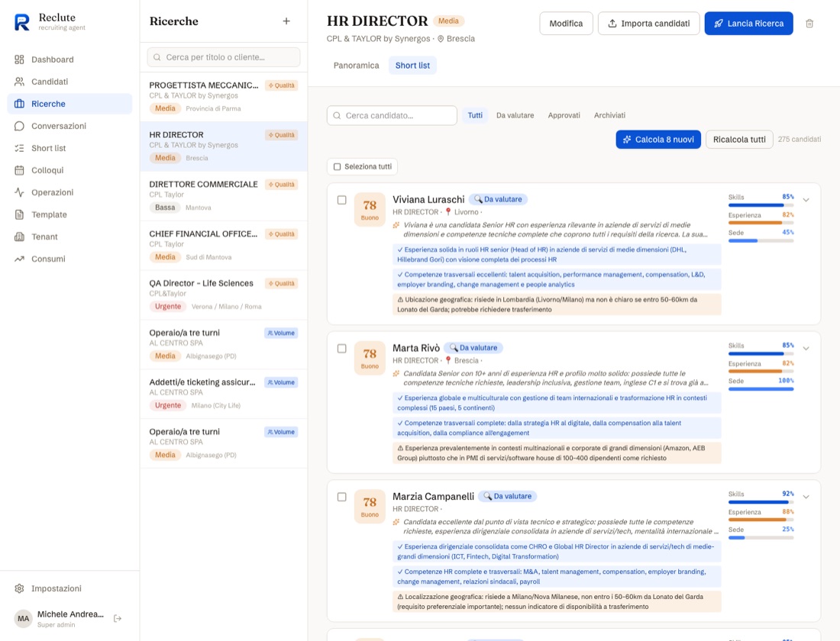Click the magnifier icon in candidate search box
Image resolution: width=840 pixels, height=641 pixels.
(x=337, y=115)
